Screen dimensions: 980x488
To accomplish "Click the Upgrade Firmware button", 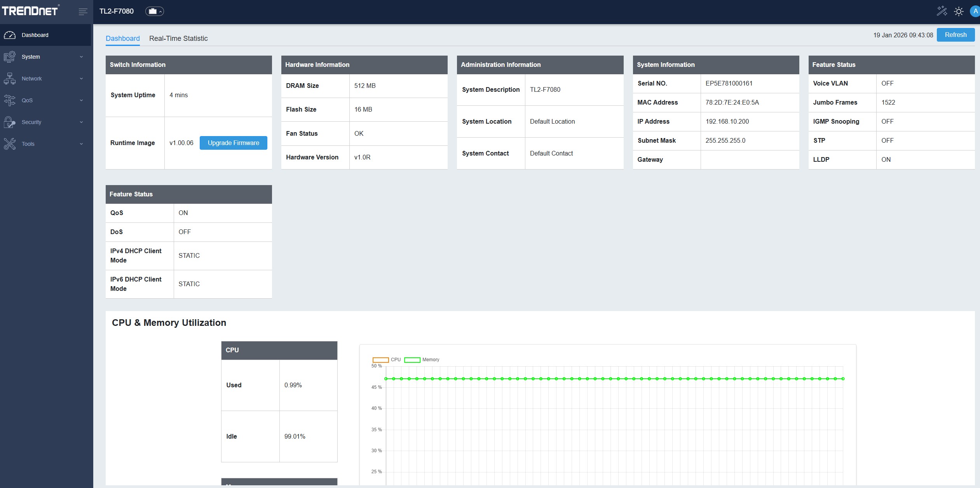I will 233,143.
